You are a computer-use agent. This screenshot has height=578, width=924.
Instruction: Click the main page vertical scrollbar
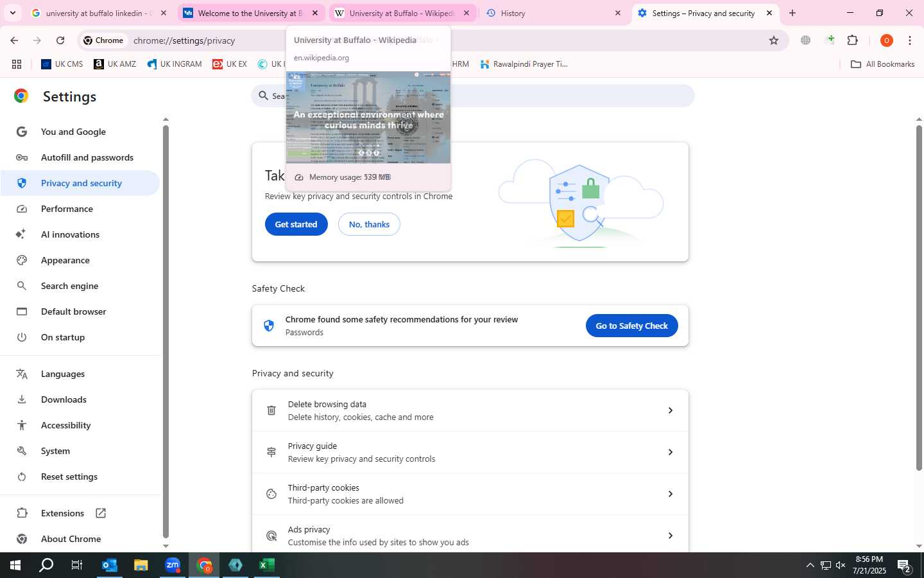click(919, 297)
